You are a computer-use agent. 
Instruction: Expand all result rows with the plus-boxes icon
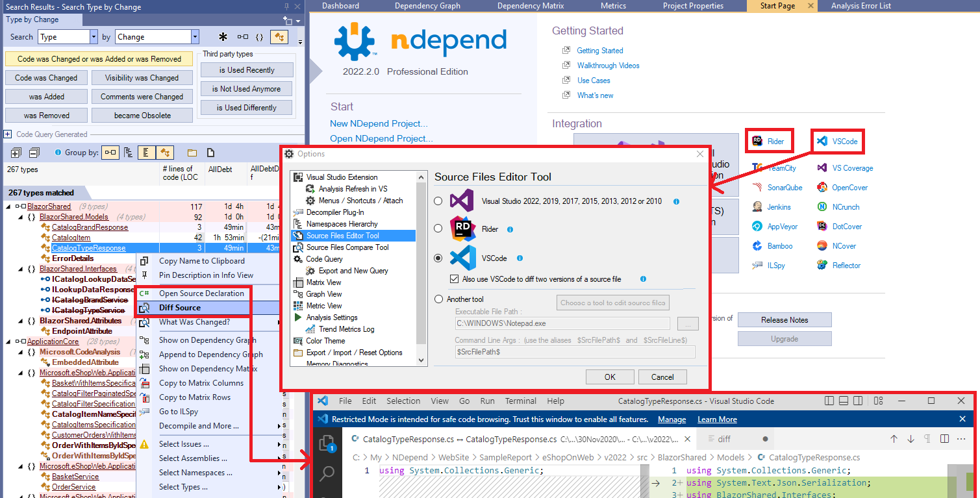[x=16, y=153]
